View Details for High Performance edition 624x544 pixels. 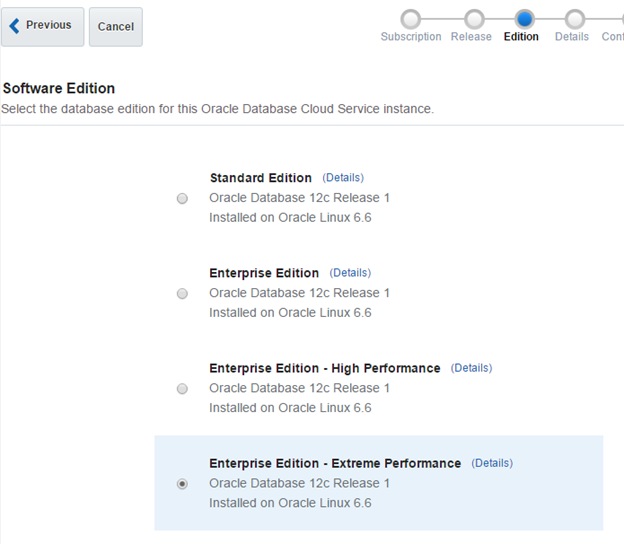(472, 368)
